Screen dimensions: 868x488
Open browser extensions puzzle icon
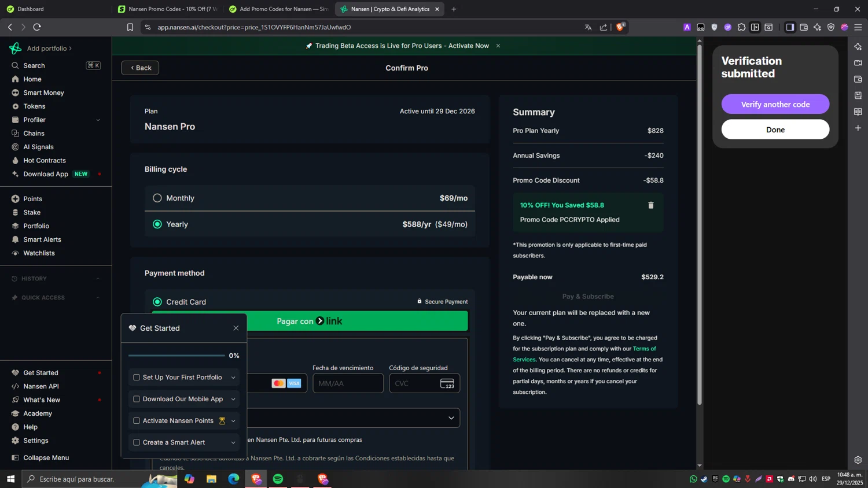(741, 27)
